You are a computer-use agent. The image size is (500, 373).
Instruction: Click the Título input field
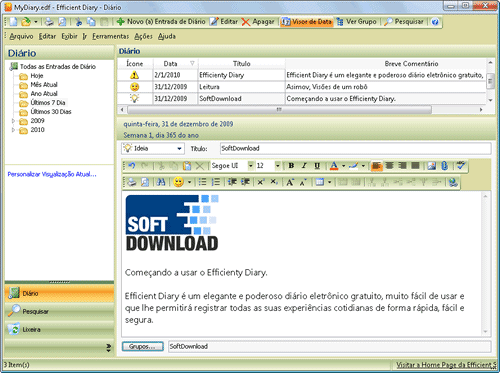pyautogui.click(x=355, y=148)
